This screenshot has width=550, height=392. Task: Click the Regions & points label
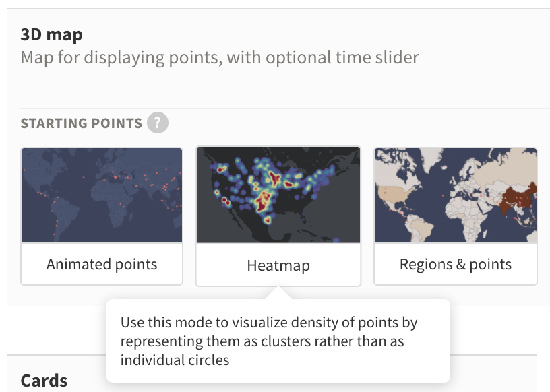coord(456,264)
